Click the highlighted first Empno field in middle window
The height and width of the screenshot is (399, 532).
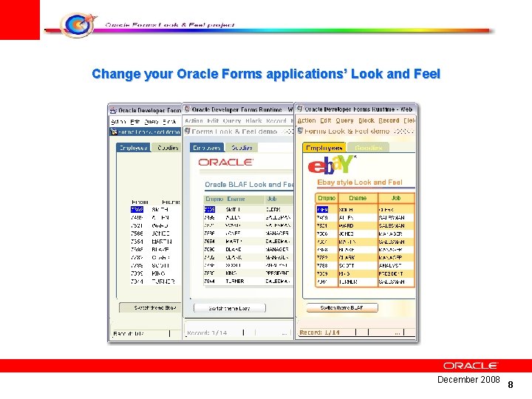pos(210,210)
